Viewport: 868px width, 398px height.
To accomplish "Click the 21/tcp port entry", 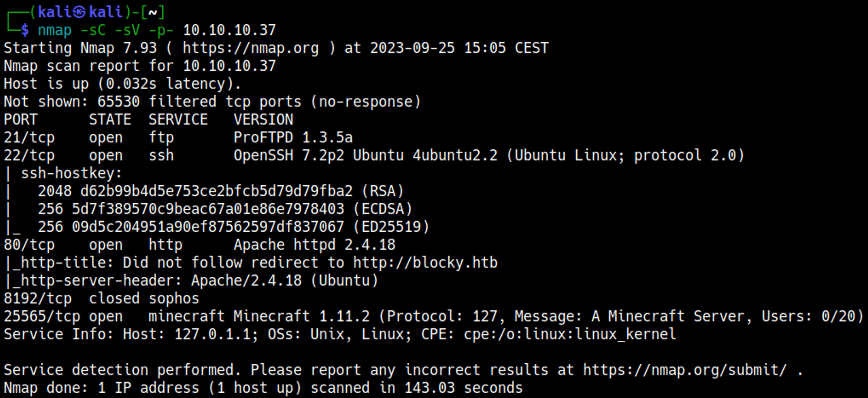I will pos(29,138).
